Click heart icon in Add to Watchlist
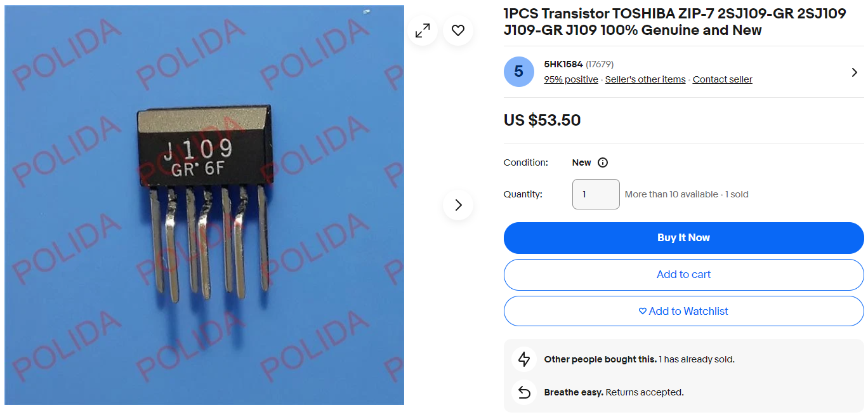This screenshot has width=868, height=417. [643, 311]
